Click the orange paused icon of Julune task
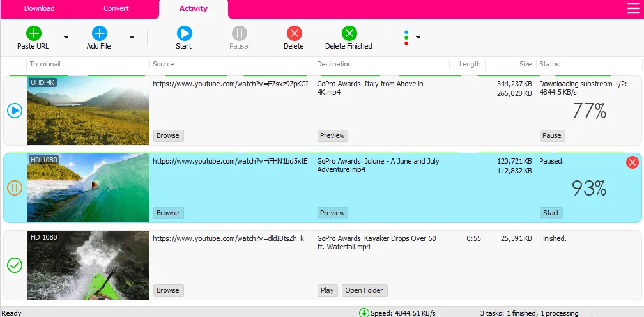644x317 pixels. click(15, 188)
